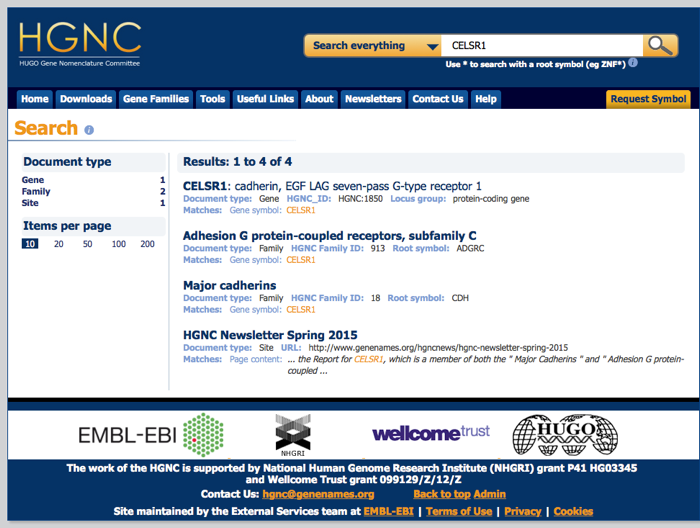Click the HGNC logo
Screen dimensions: 700x528
[80, 43]
